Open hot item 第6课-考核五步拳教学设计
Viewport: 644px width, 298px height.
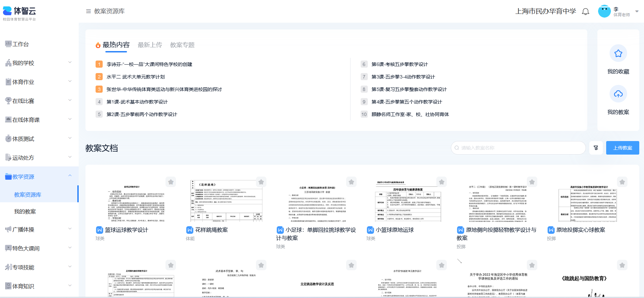pyautogui.click(x=400, y=64)
